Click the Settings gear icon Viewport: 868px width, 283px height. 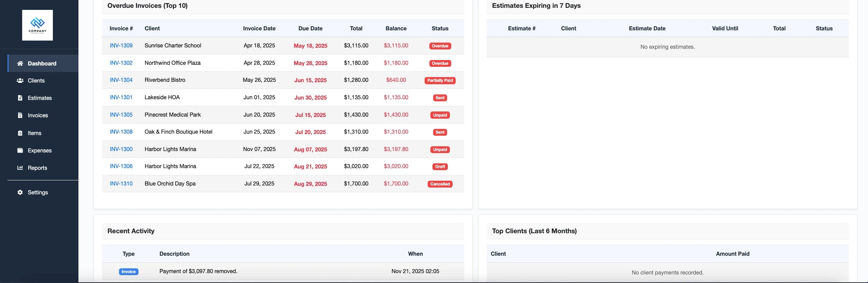20,192
